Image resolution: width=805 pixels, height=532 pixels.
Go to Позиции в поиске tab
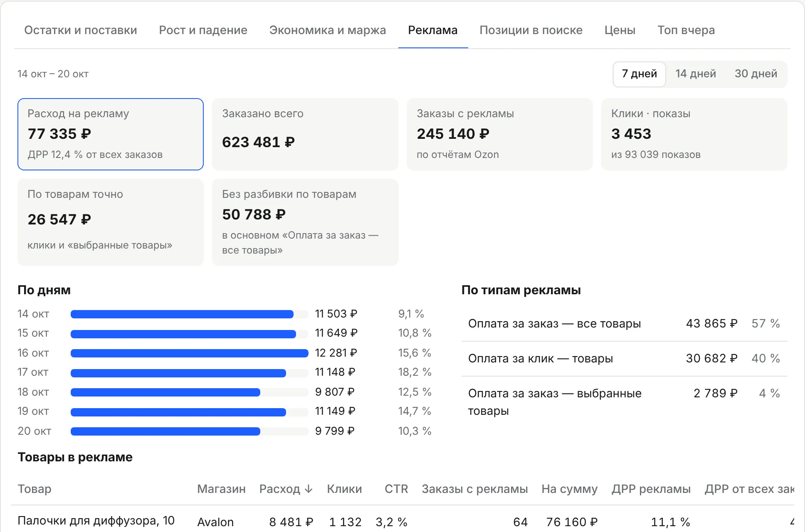(531, 30)
